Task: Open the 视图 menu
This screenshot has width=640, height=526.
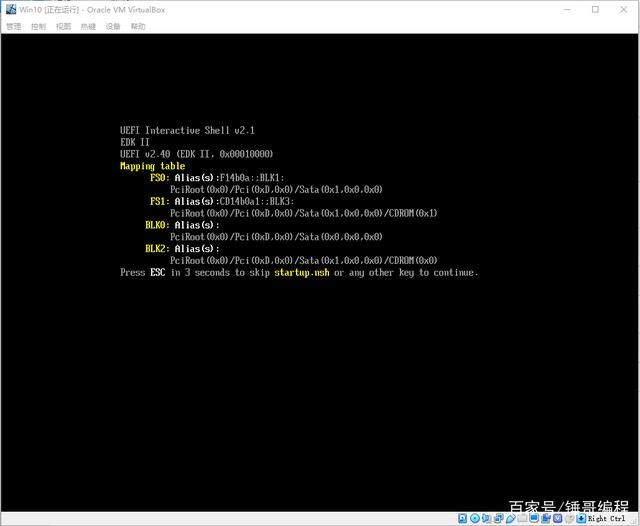Action: [63, 27]
